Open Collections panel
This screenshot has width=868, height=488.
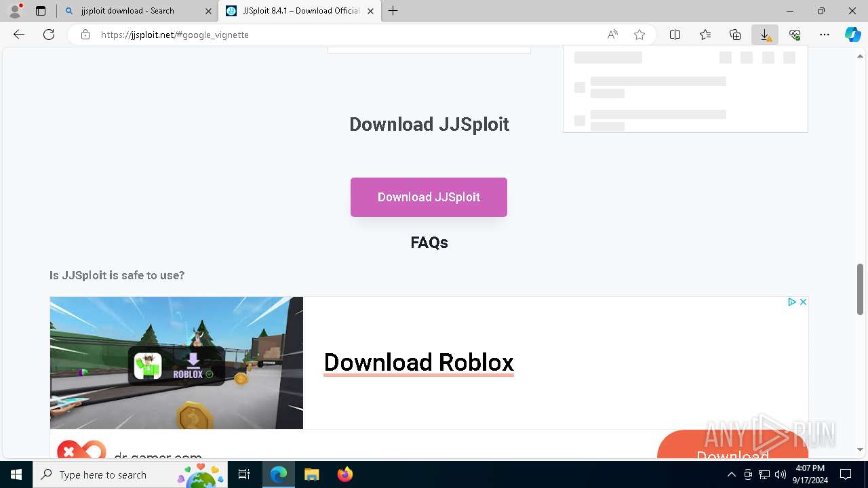[735, 35]
